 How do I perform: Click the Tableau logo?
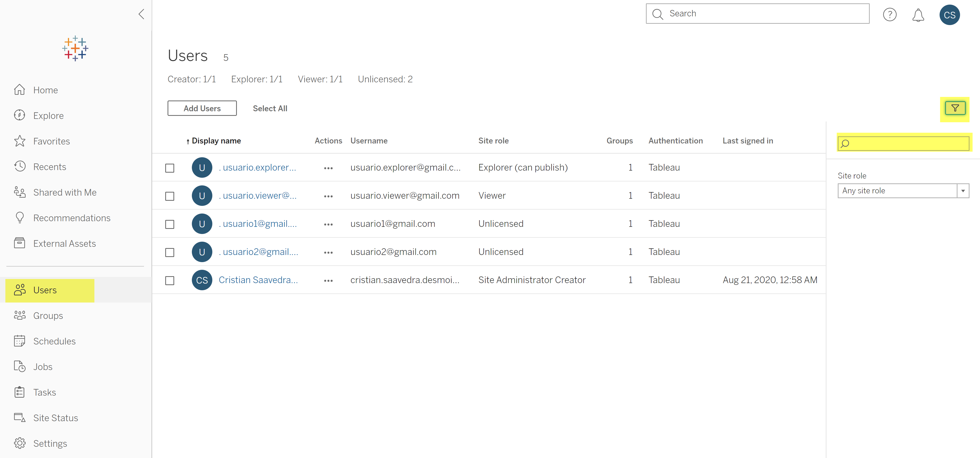pos(75,48)
